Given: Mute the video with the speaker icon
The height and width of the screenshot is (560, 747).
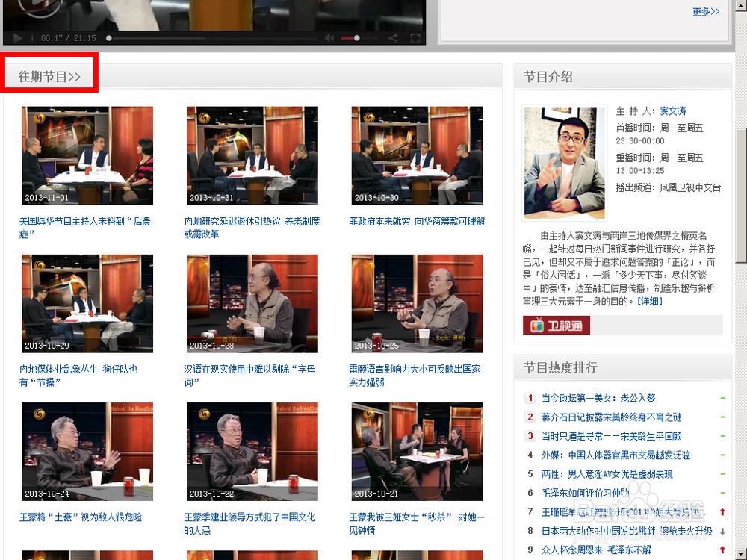Looking at the screenshot, I should [x=329, y=38].
